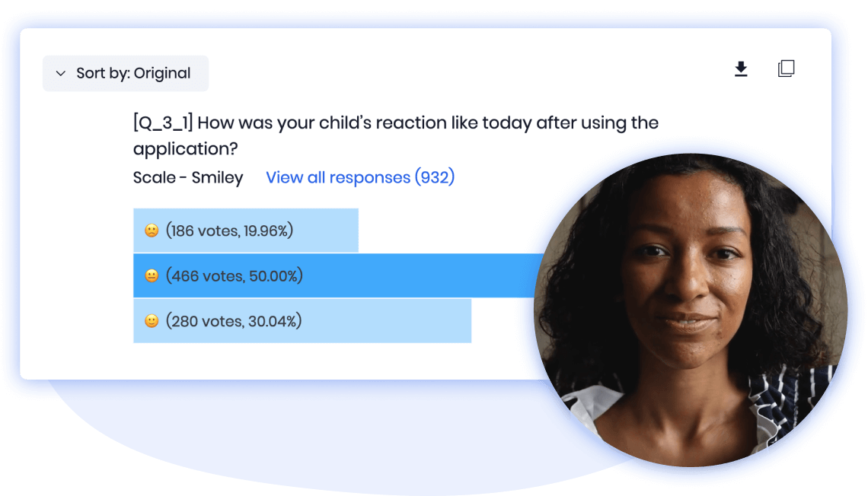Screen dimensions: 868x496
Task: Click the woman's circular profile photo
Action: coord(691,310)
